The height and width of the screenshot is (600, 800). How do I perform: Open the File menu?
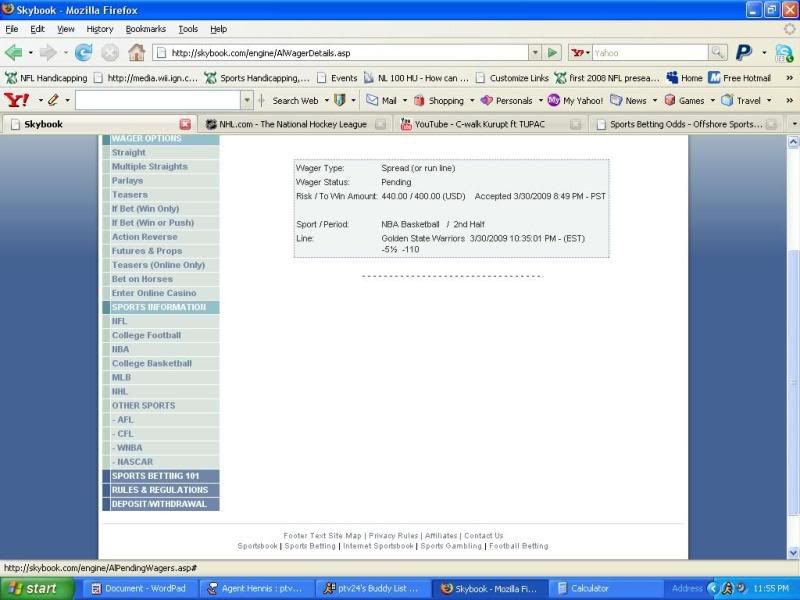point(11,29)
